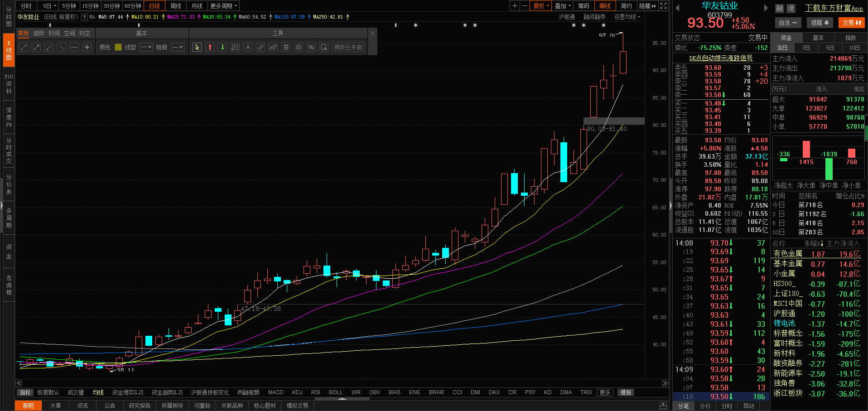868x411 pixels.
Task: Expand hidden panel with 隐藏 button
Action: (x=647, y=6)
